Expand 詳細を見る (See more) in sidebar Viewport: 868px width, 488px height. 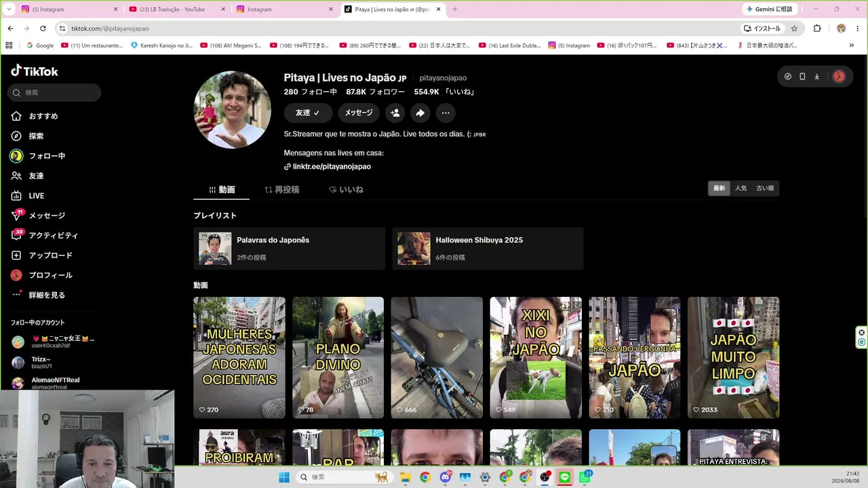(38, 295)
